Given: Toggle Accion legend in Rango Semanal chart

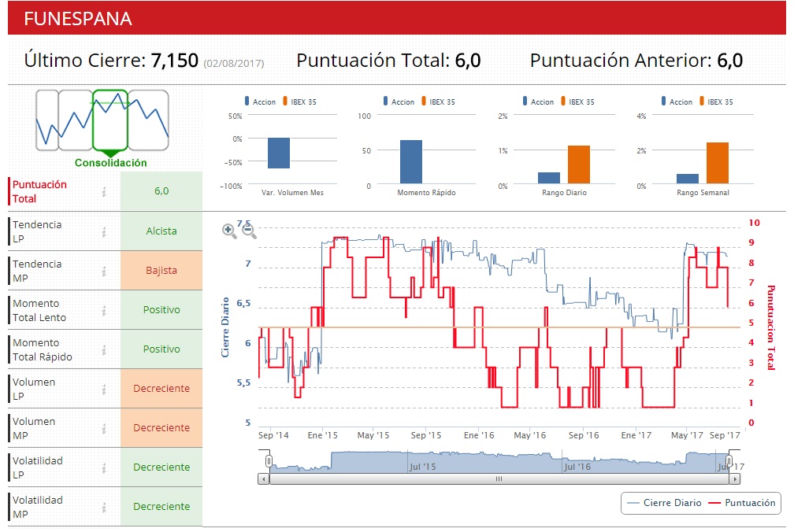Looking at the screenshot, I should click(677, 102).
